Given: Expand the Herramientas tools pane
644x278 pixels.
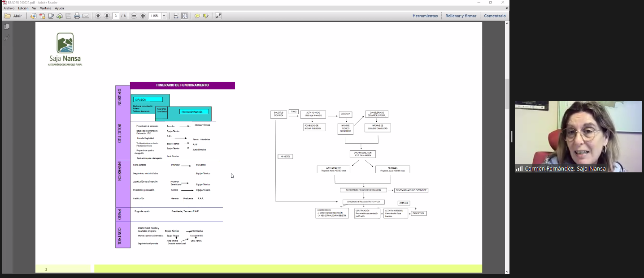Looking at the screenshot, I should point(425,16).
